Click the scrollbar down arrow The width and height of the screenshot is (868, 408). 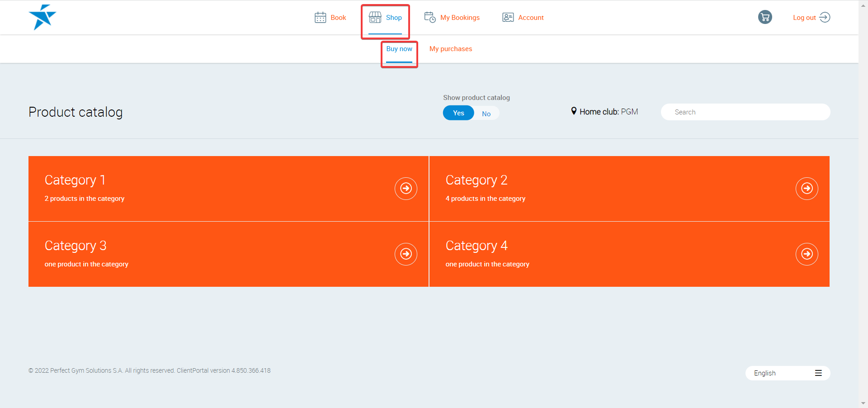[863, 403]
